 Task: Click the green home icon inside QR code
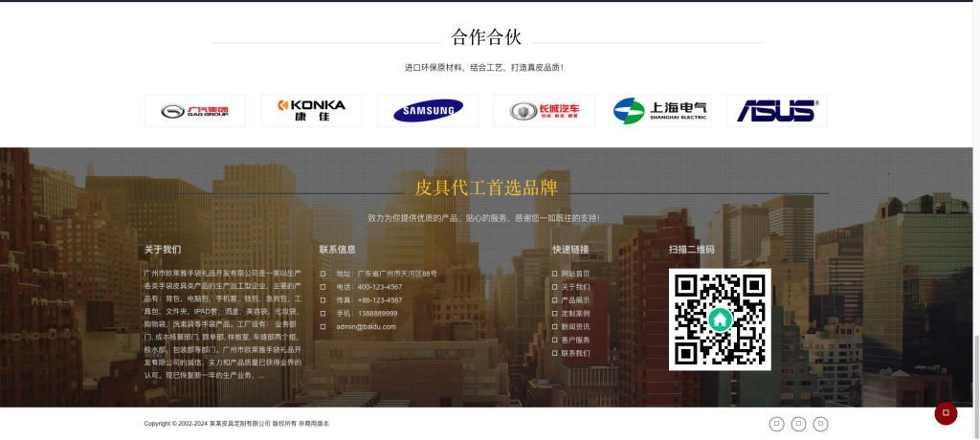tap(720, 319)
